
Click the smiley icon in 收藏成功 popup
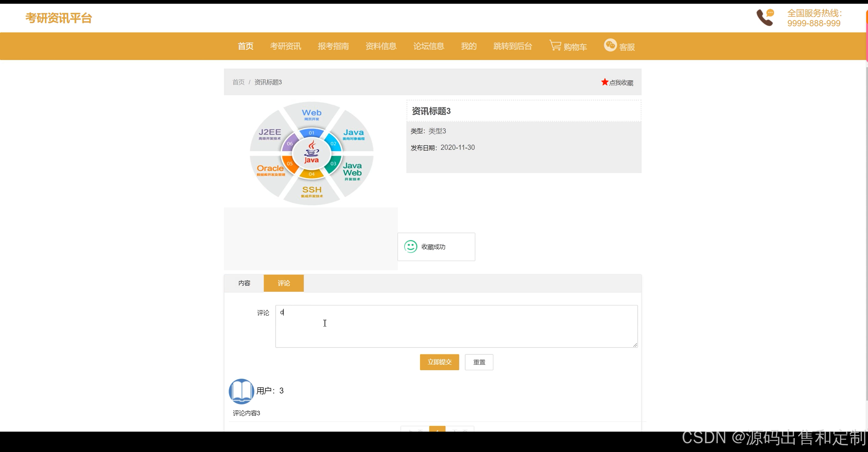click(410, 247)
